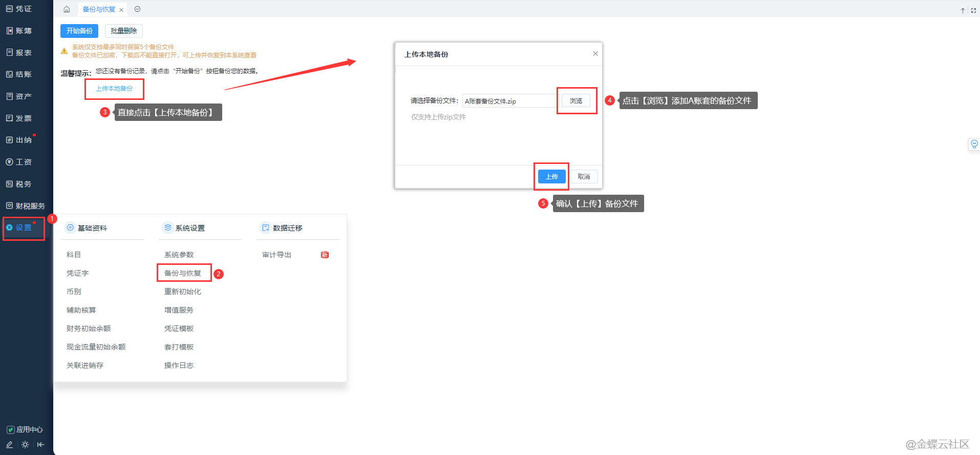980x455 pixels.
Task: Click the blue 上传 button
Action: (552, 176)
